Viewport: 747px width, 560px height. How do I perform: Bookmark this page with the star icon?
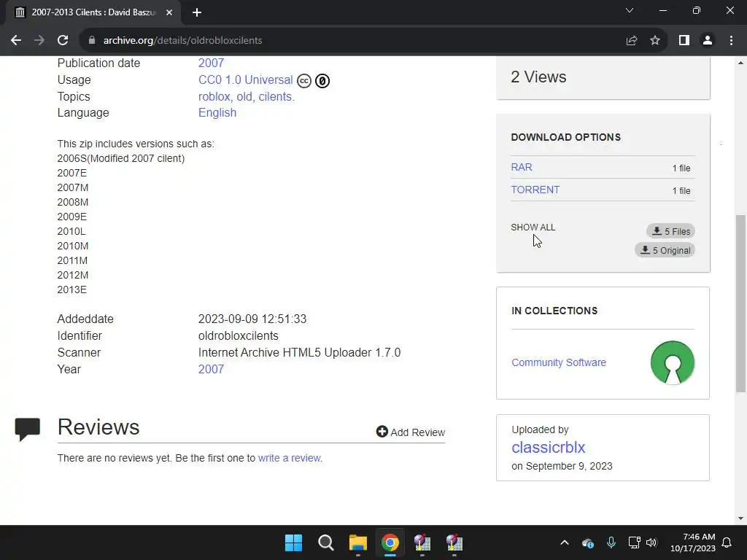coord(655,41)
